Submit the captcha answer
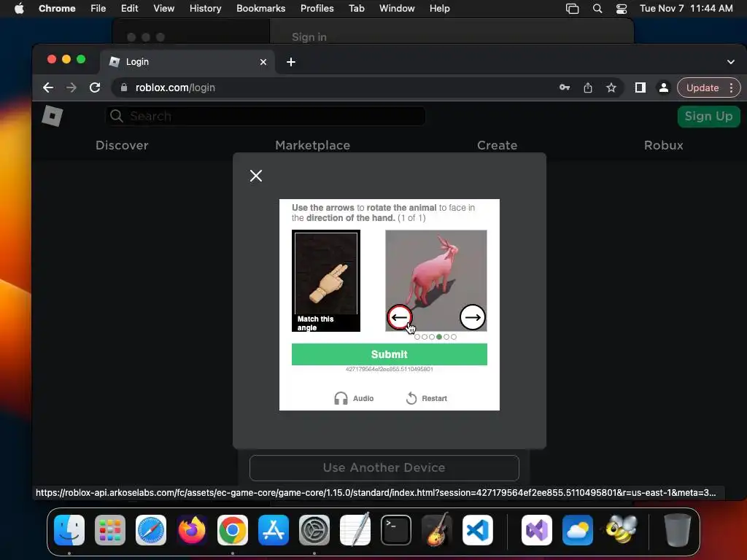 (390, 354)
